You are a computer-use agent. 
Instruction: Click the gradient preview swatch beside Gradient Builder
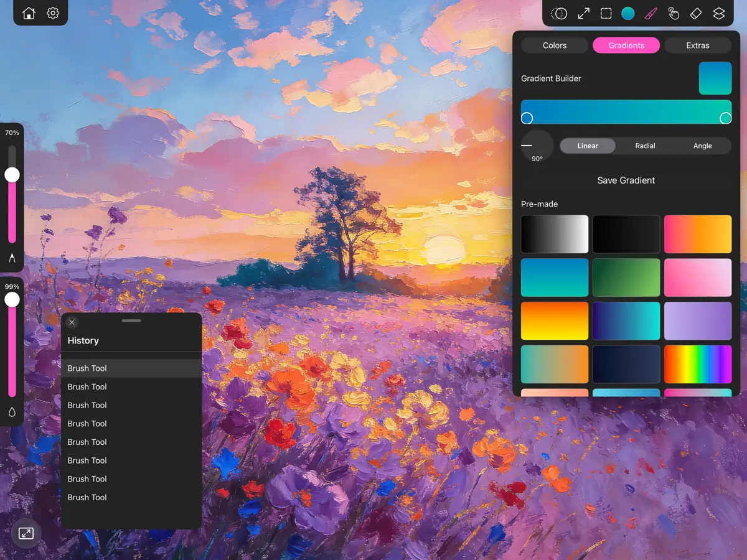coord(715,78)
